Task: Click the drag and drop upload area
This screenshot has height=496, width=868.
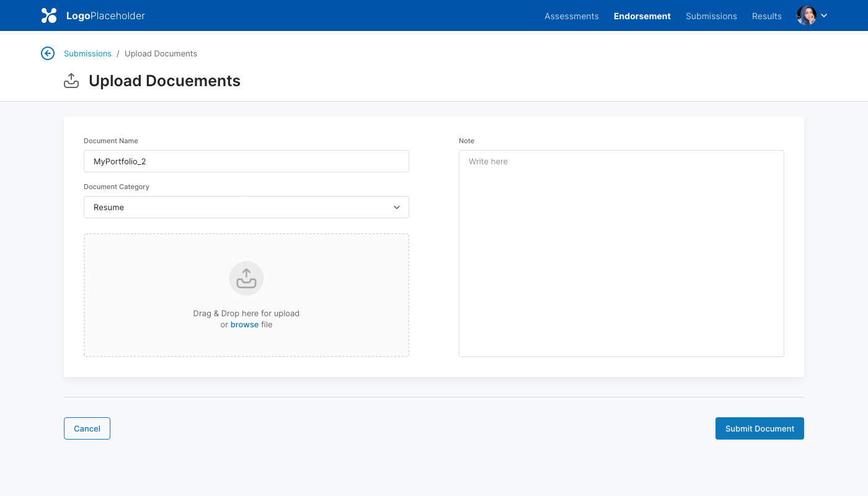Action: [246, 295]
